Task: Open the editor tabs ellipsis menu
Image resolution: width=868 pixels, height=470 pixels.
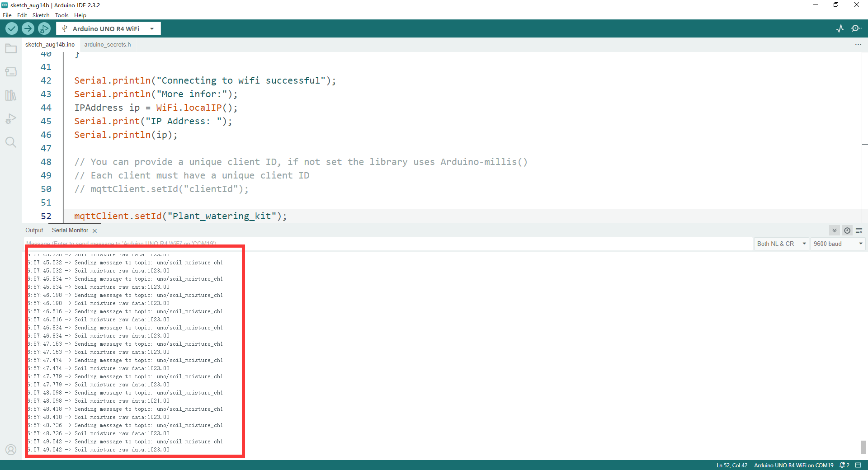Action: point(858,45)
